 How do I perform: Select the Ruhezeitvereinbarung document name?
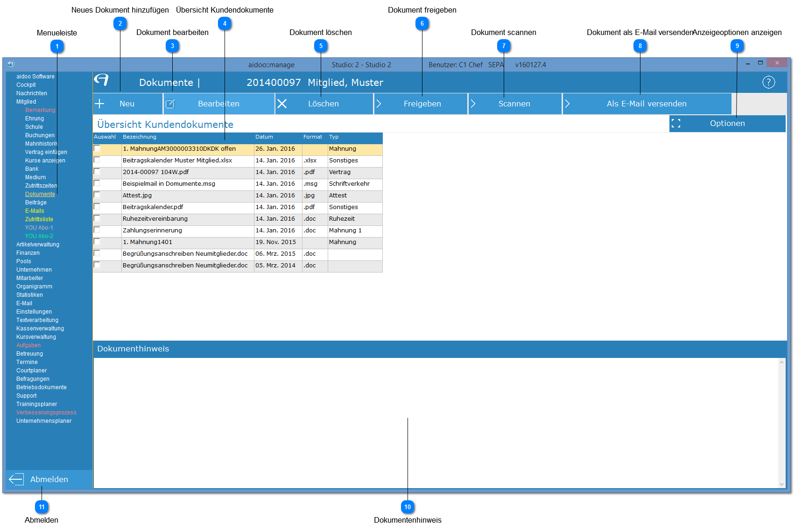(155, 218)
